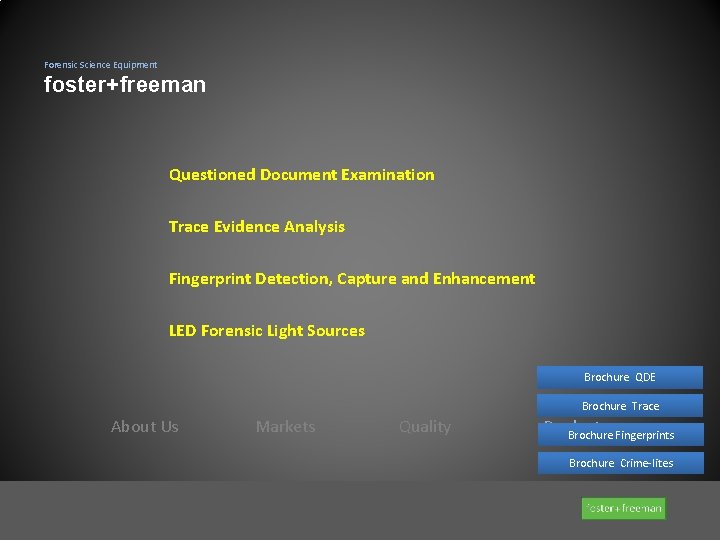This screenshot has height=540, width=720.
Task: Open the Markets menu item
Action: (286, 427)
